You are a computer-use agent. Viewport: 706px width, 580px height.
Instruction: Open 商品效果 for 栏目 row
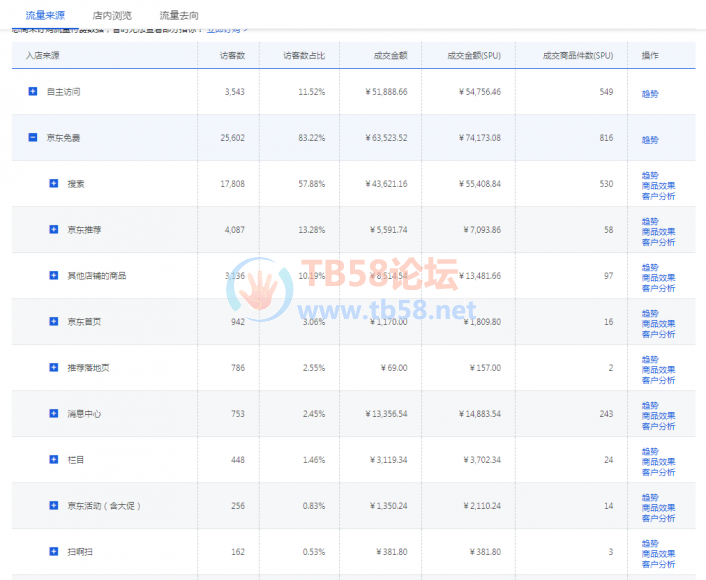(x=658, y=462)
